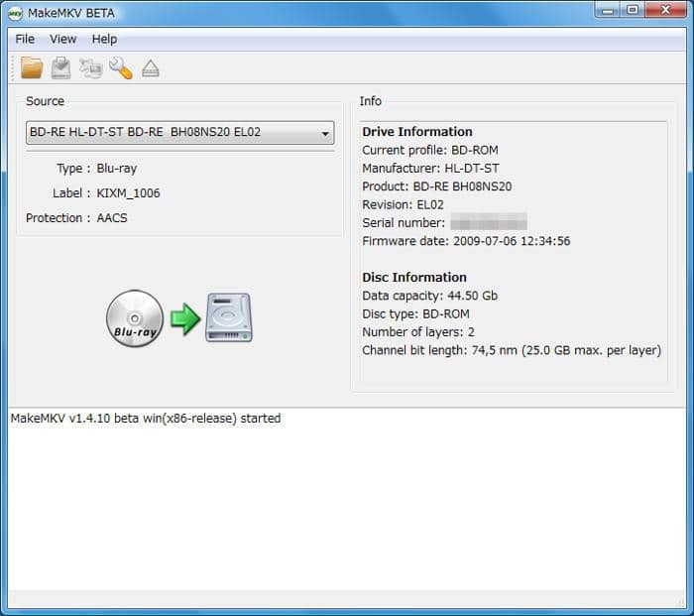Click 'Firmware date: 2009-07-06 12:34:56' line
Image resolution: width=694 pixels, height=616 pixels.
[x=466, y=241]
